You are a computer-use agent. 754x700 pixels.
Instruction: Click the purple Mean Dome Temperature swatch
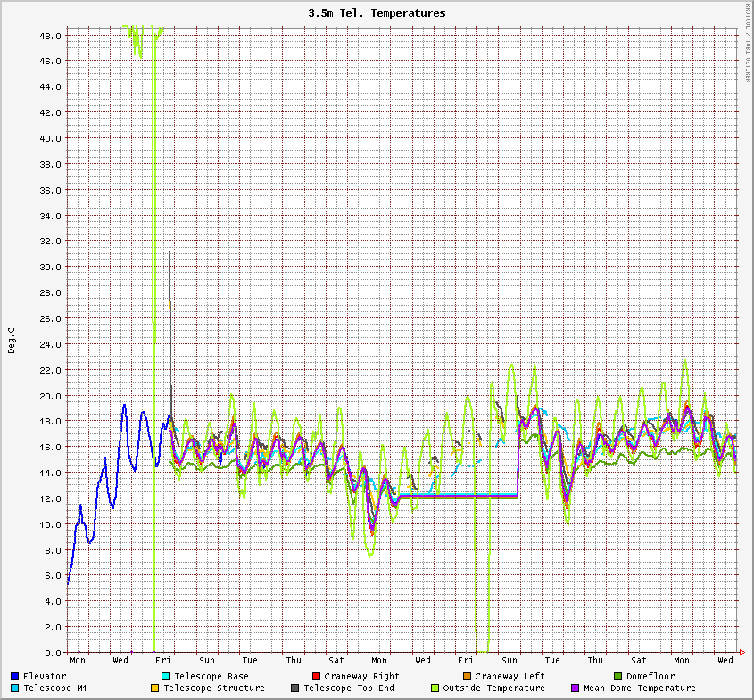point(576,688)
